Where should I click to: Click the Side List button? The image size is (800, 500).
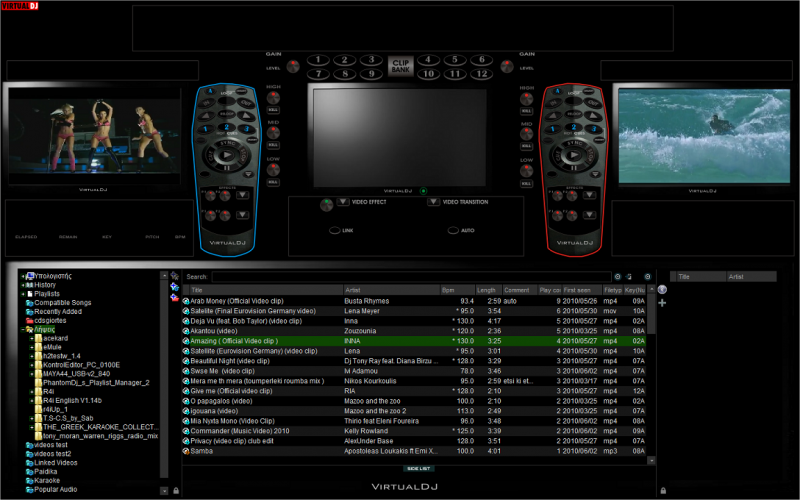[x=418, y=468]
